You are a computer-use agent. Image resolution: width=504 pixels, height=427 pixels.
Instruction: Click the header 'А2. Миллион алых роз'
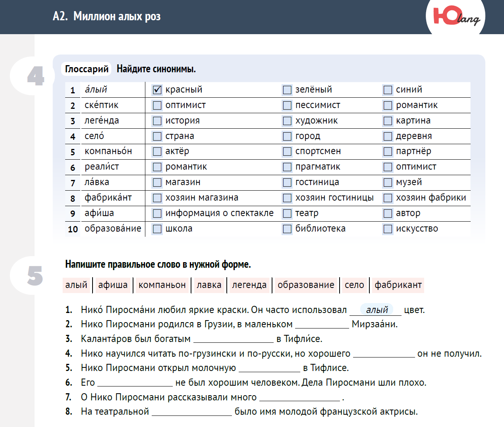point(106,16)
